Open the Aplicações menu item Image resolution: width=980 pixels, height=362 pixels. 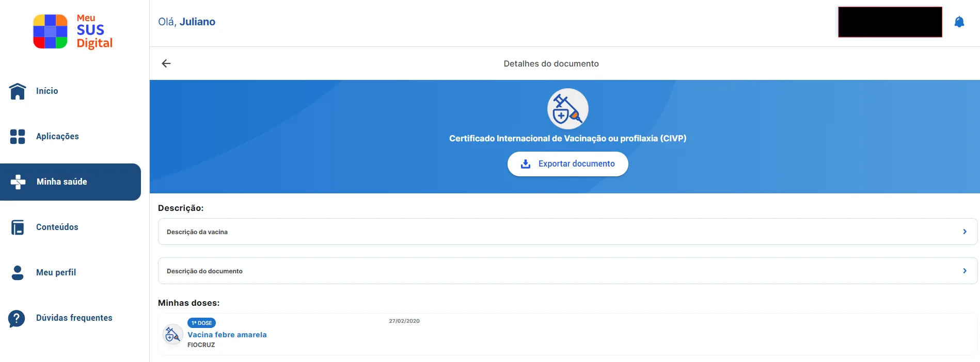tap(57, 137)
